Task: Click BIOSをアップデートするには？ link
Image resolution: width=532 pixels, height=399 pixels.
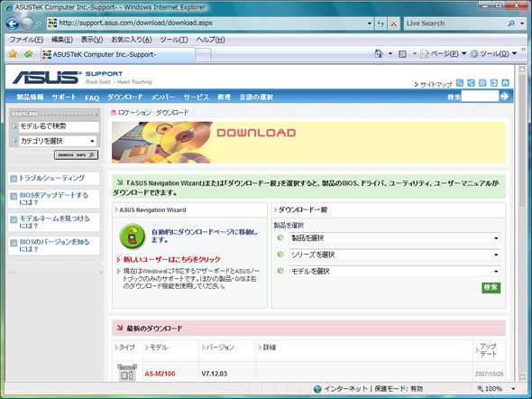Action: (53, 199)
